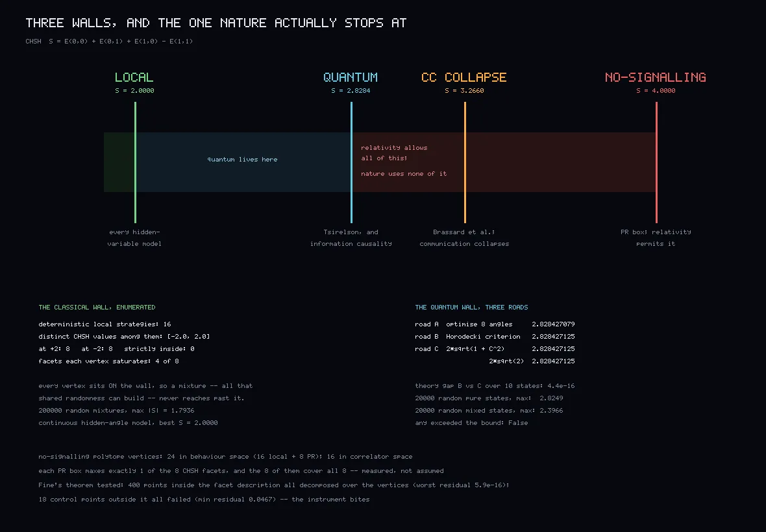Viewport: 766px width, 532px height.
Task: Click 'THE QUANTUM WALL, THREE ROADS' heading
Action: (471, 307)
